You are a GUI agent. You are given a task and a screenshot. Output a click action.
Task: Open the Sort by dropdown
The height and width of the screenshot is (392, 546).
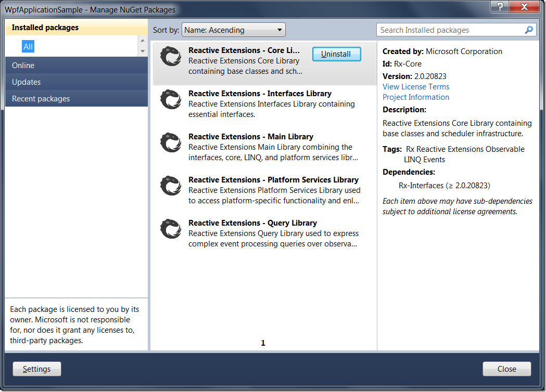point(233,30)
